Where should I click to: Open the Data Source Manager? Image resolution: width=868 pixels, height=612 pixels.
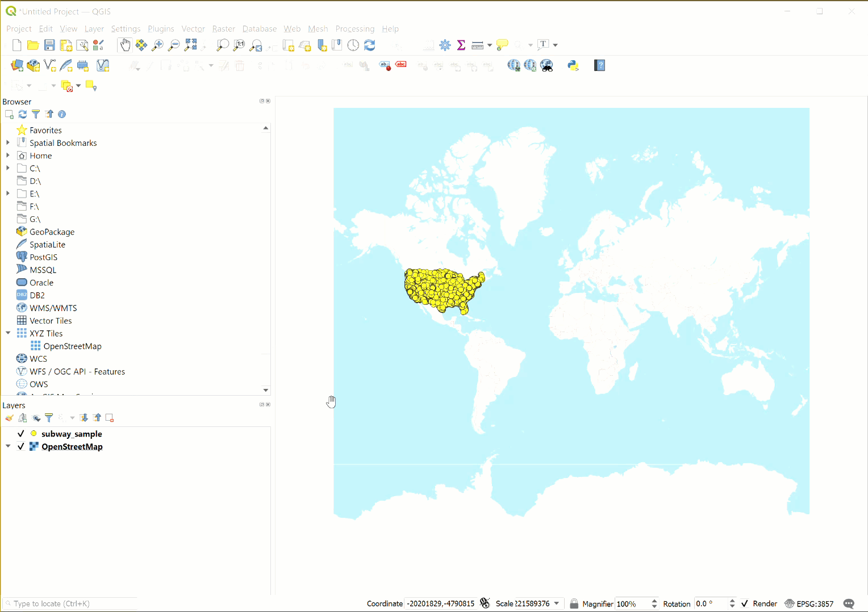(16, 65)
